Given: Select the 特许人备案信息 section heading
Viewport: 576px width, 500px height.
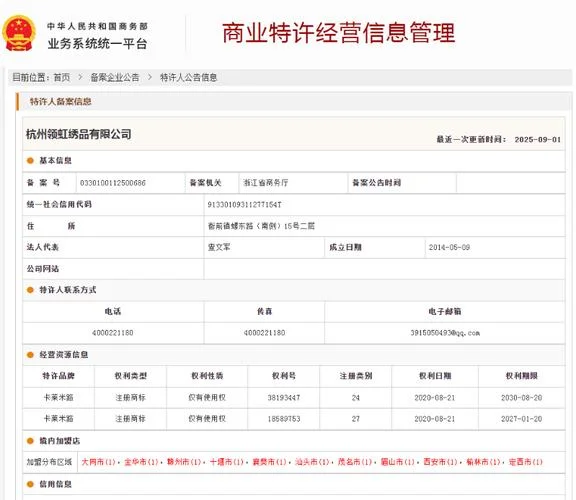Looking at the screenshot, I should click(61, 102).
